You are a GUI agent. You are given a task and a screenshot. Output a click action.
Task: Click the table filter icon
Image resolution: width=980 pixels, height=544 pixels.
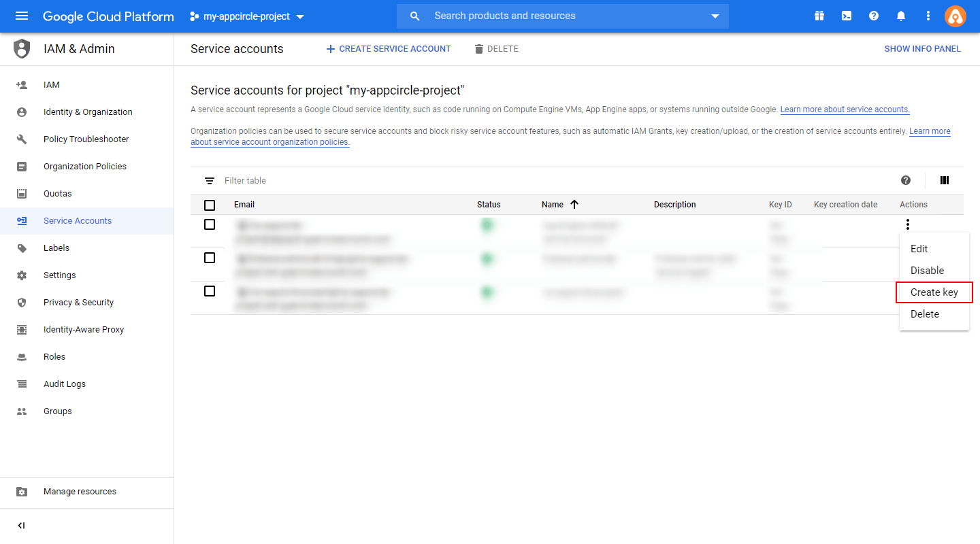point(210,181)
